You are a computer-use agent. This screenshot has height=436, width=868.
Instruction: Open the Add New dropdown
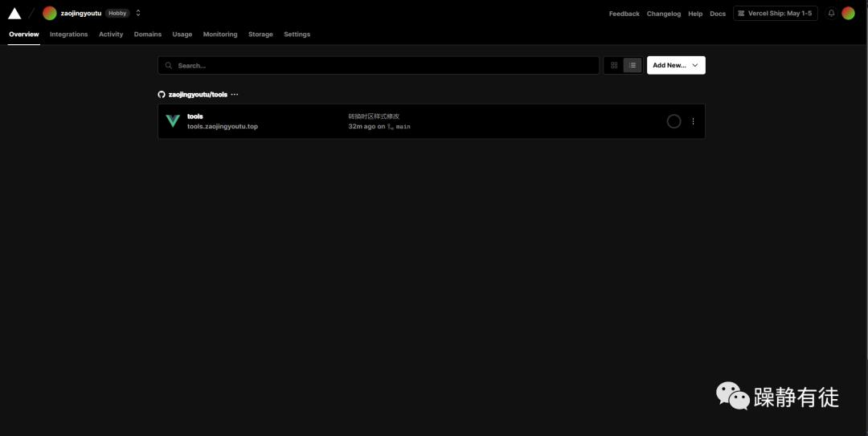676,65
